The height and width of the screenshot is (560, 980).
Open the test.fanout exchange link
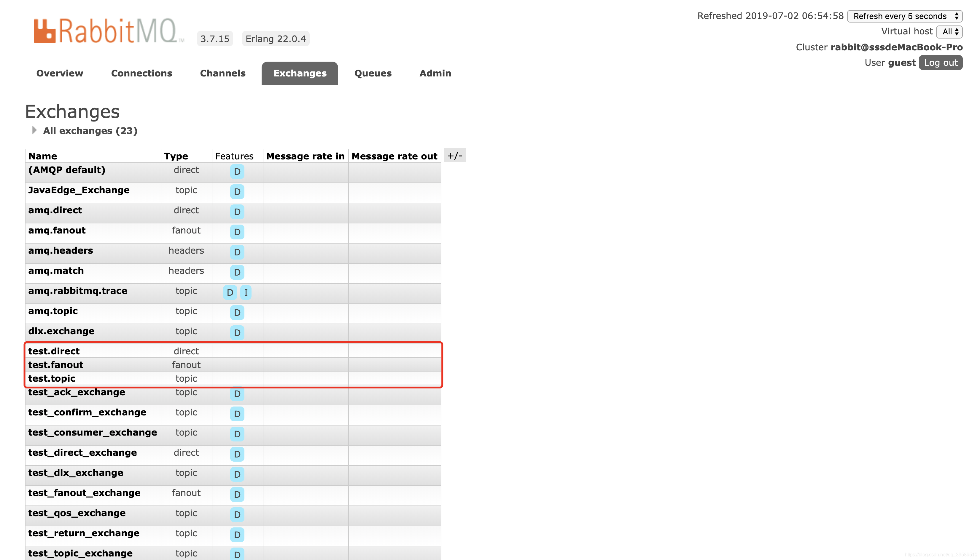click(x=56, y=365)
